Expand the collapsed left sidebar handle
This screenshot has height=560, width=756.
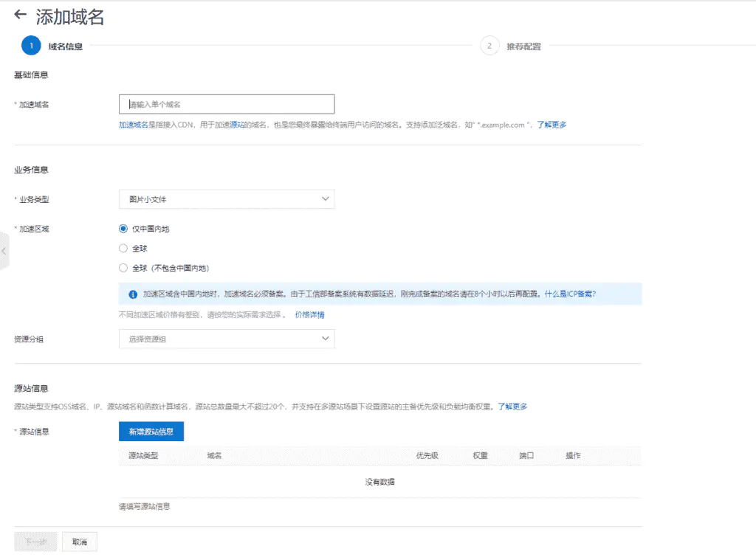click(4, 251)
